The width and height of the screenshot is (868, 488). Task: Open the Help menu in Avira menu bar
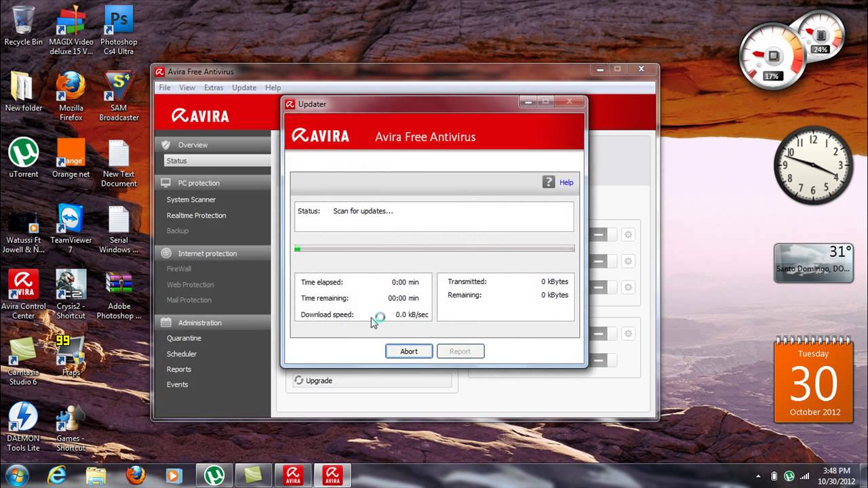pos(273,87)
